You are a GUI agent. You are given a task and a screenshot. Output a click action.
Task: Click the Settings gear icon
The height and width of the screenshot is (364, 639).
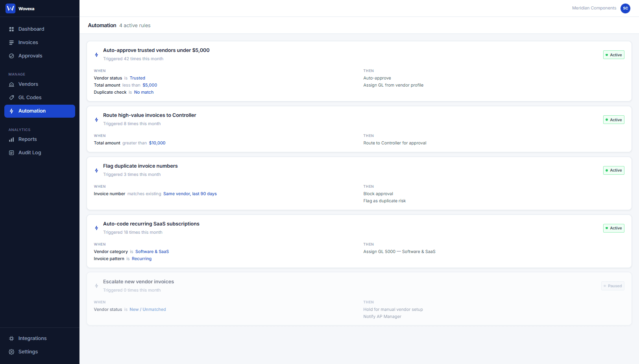pos(11,351)
